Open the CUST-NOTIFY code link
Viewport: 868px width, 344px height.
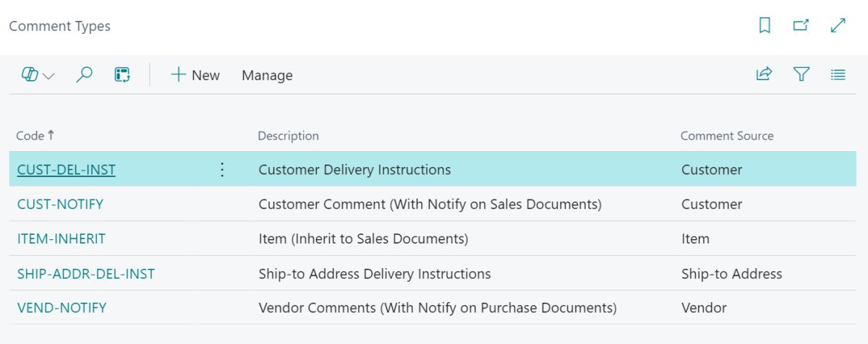[x=60, y=205]
